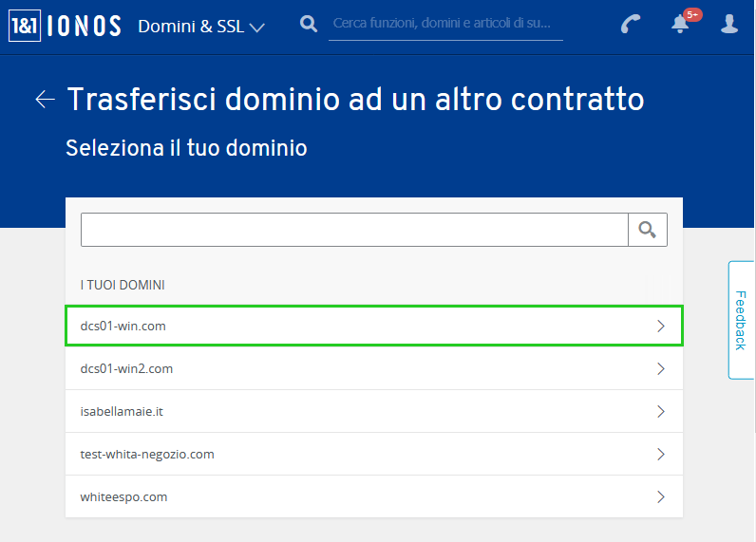Click chevron arrow next to whiteespo.com

point(661,496)
